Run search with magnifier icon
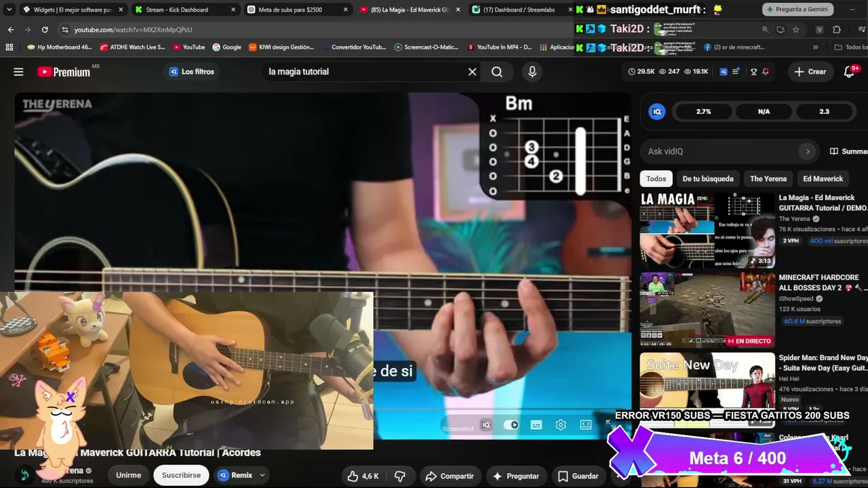Image resolution: width=868 pixels, height=488 pixels. (x=497, y=72)
